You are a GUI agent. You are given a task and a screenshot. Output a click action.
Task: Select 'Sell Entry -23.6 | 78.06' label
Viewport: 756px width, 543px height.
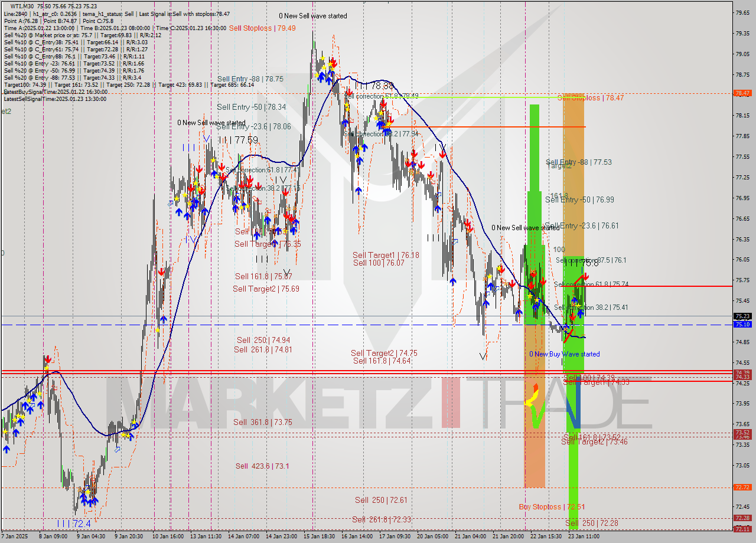click(x=253, y=126)
